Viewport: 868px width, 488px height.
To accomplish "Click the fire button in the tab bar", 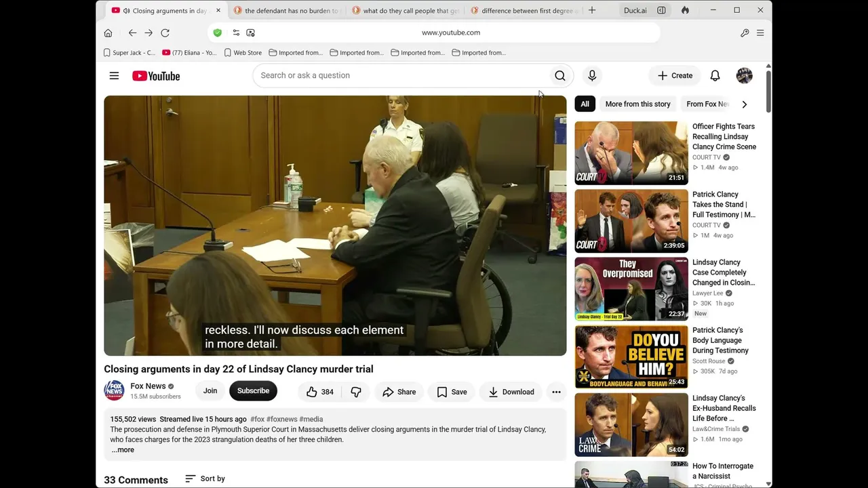I will [x=685, y=10].
